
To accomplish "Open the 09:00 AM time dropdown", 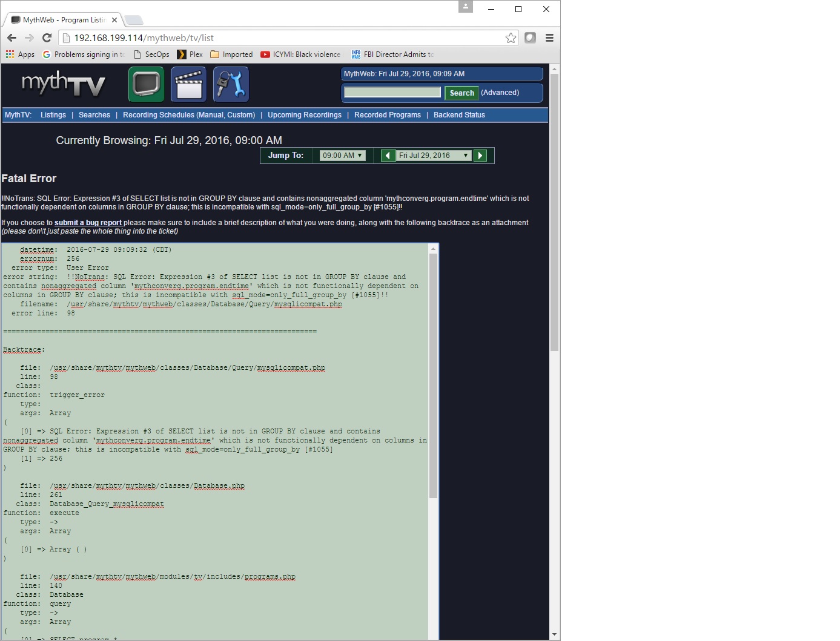I will (342, 156).
